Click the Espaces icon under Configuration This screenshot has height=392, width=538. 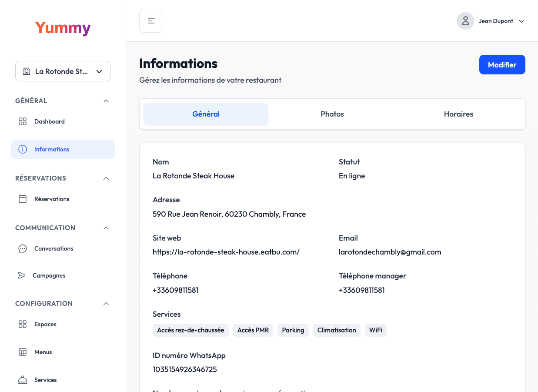tap(22, 324)
